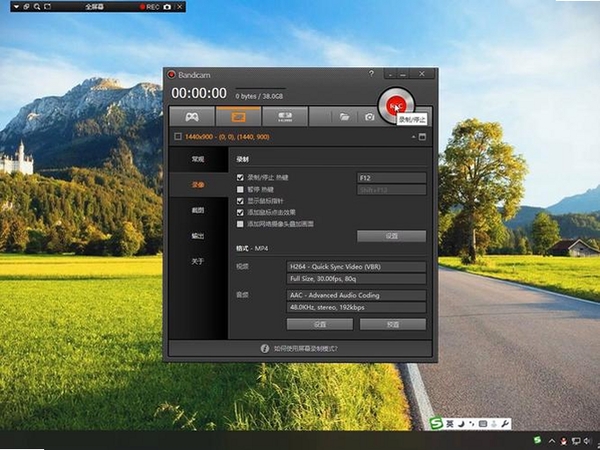600x450 pixels.
Task: Open the dropdown arrow on the top recording bar
Action: 16,7
